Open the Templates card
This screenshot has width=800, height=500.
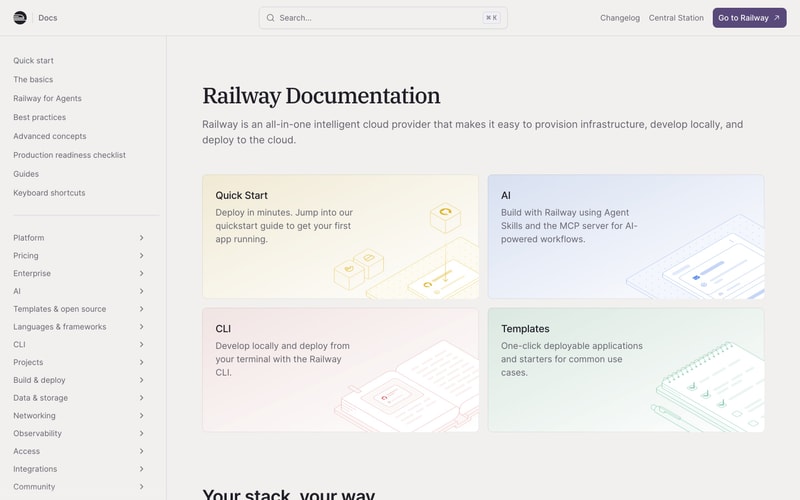tap(626, 370)
